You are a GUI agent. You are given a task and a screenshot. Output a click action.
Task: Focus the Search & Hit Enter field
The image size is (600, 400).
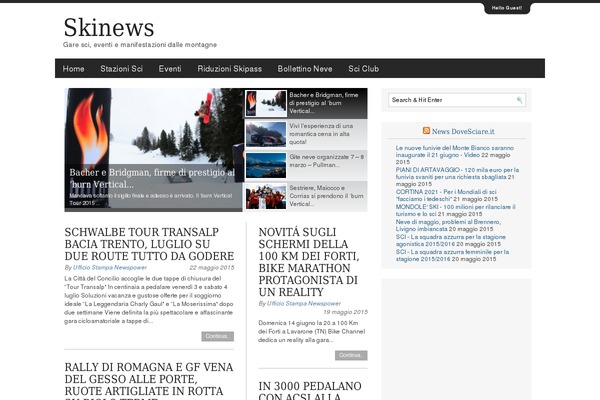(457, 100)
